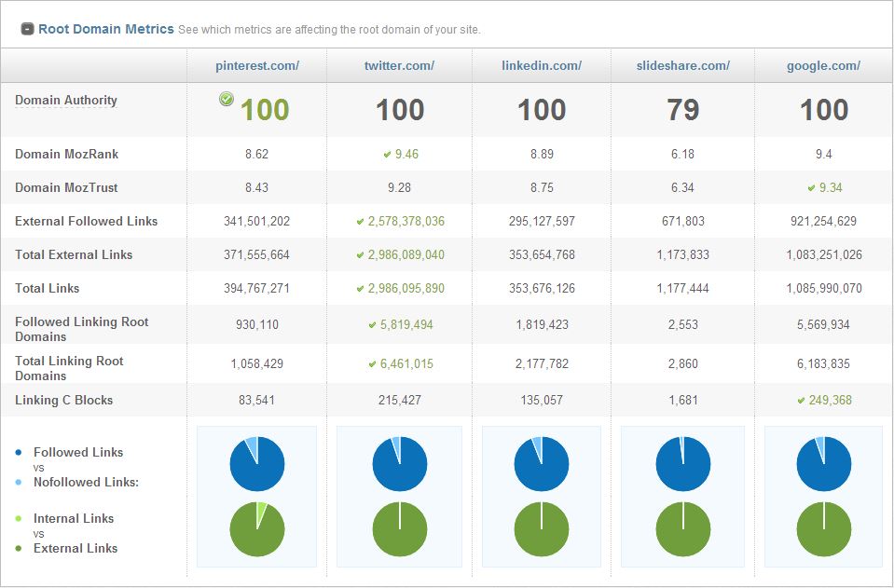This screenshot has height=588, width=894.
Task: Click the External Links legend label
Action: [76, 548]
